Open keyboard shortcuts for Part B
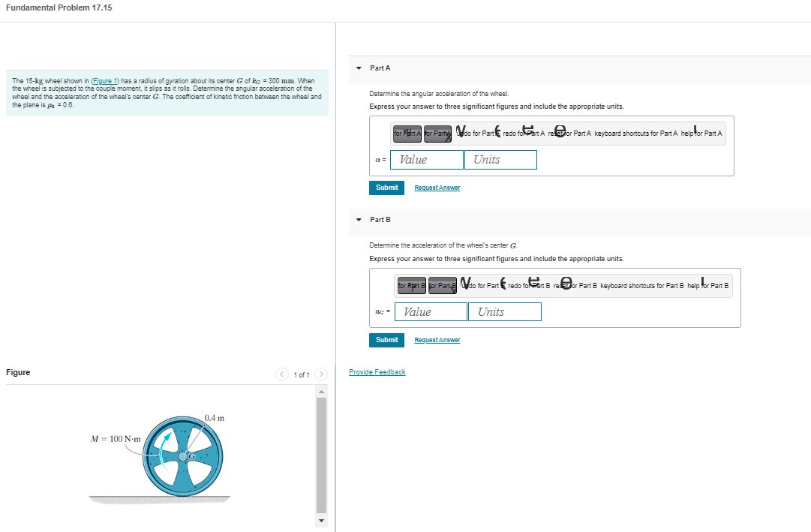Screen dimensions: 811x532 point(630,285)
